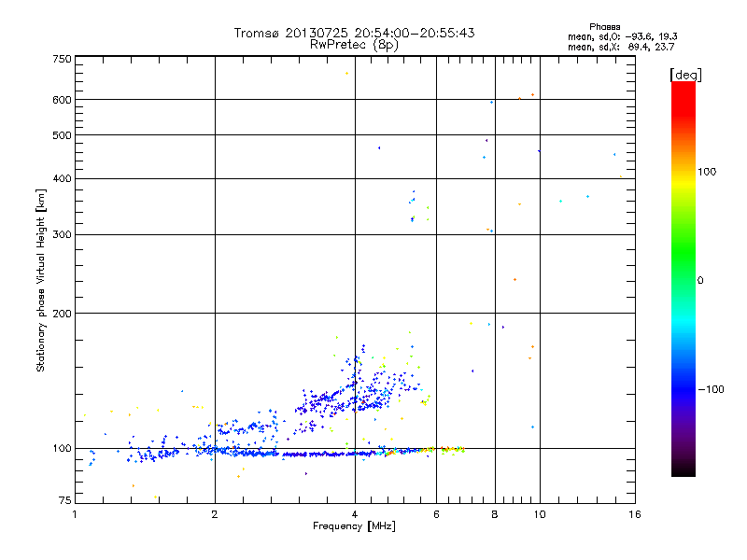The height and width of the screenshot is (560, 747).
Task: Click the 'Phases' header text
Action: (x=604, y=27)
